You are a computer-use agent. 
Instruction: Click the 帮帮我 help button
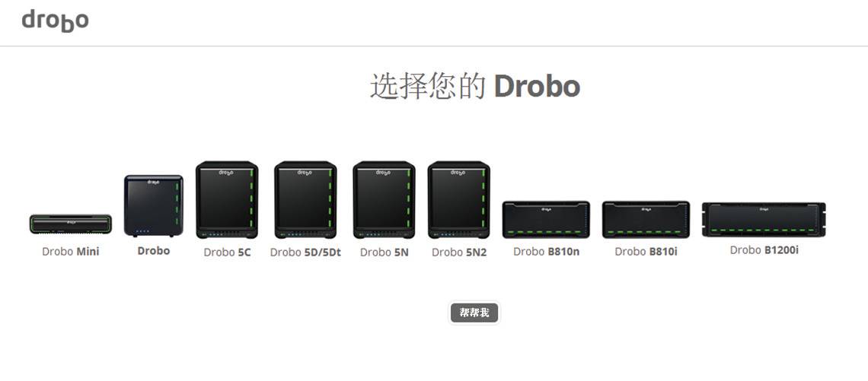click(x=474, y=313)
